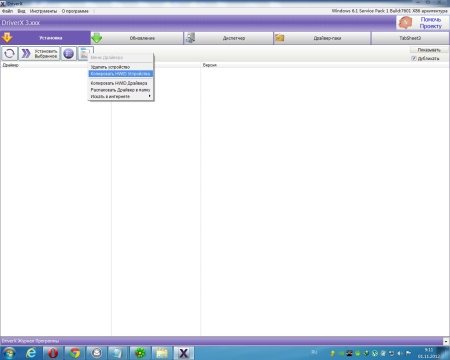Select Копировать HWID Драйвера menu item
Screen dimensions: 450x360
121,83
